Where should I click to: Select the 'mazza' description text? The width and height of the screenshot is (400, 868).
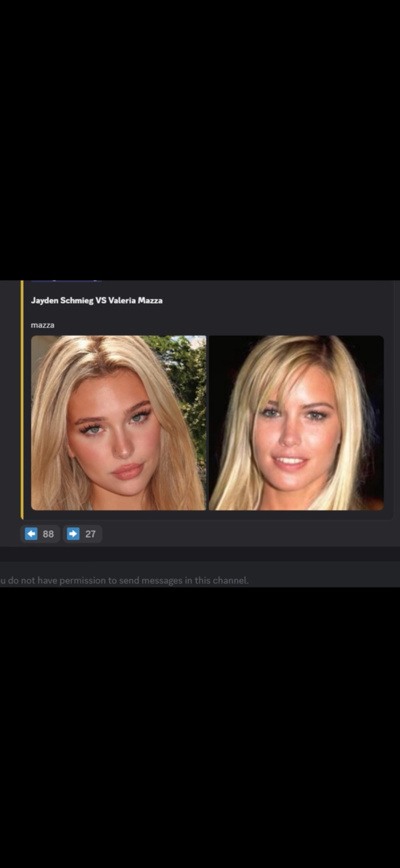[x=42, y=325]
